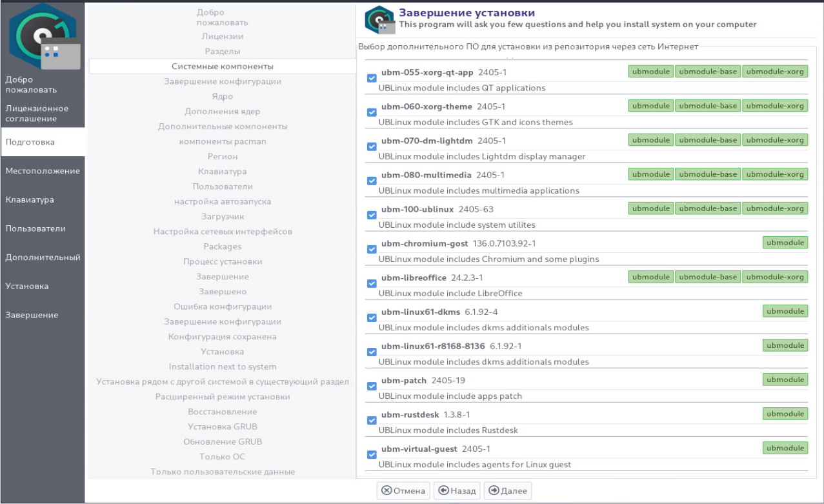Deselect the ubm-080-multimedia checkbox
The height and width of the screenshot is (504, 824).
[x=372, y=181]
